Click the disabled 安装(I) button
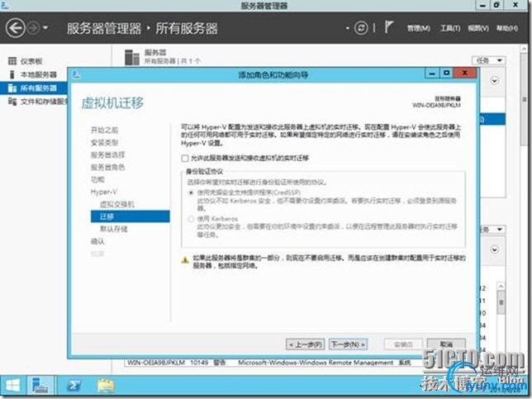This screenshot has height=399, width=532. pos(403,344)
